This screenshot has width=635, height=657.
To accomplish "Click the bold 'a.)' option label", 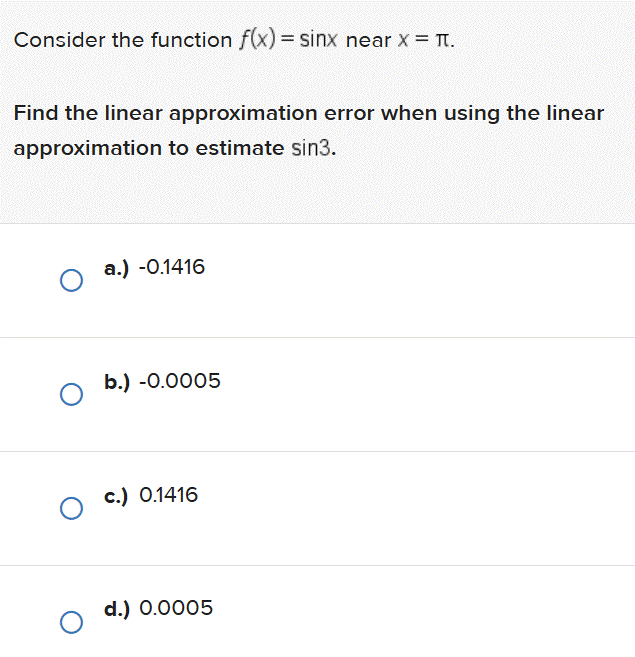I will pyautogui.click(x=117, y=268).
